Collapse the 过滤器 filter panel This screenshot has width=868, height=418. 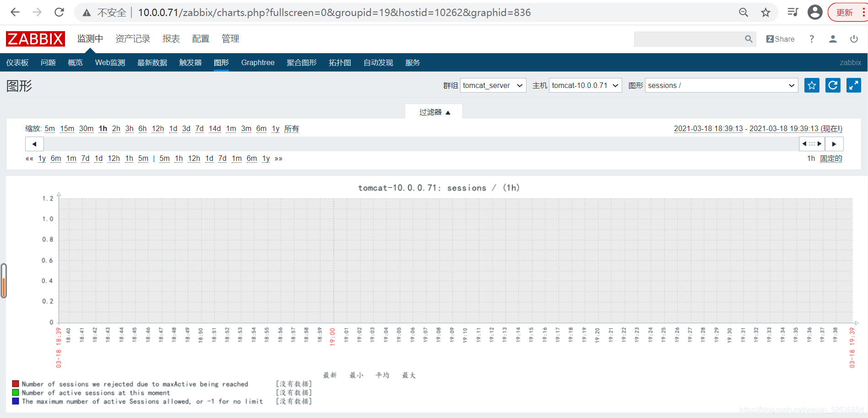coord(434,112)
